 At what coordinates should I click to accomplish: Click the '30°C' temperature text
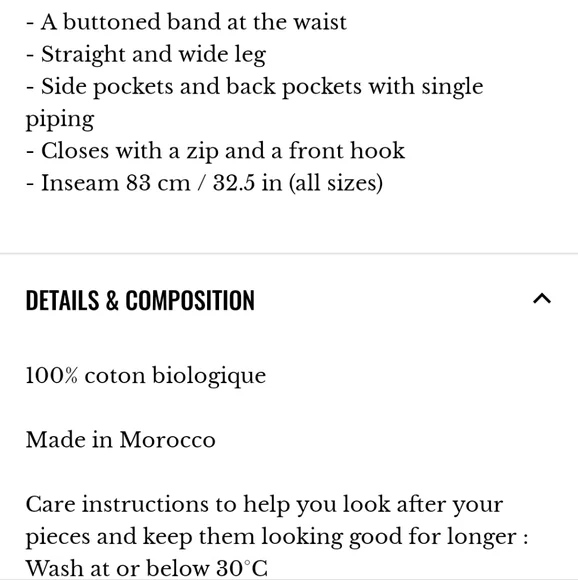coord(242,568)
